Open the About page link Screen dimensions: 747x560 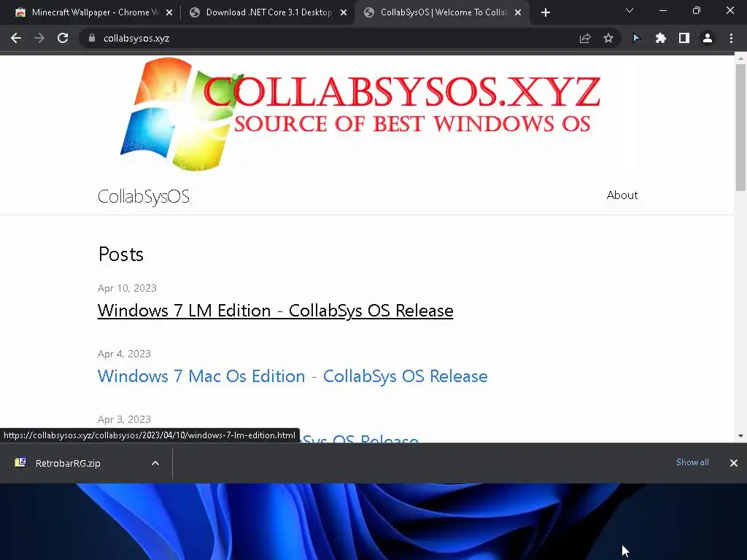pyautogui.click(x=622, y=195)
